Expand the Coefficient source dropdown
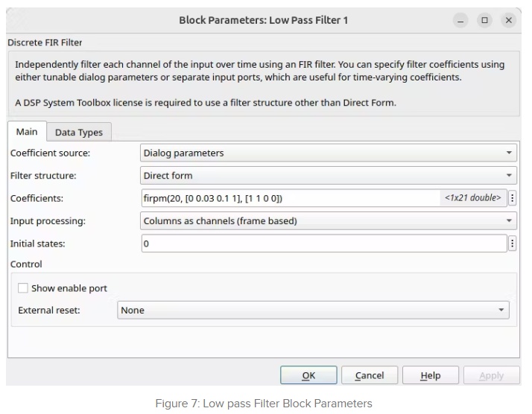This screenshot has height=414, width=532. [x=328, y=153]
